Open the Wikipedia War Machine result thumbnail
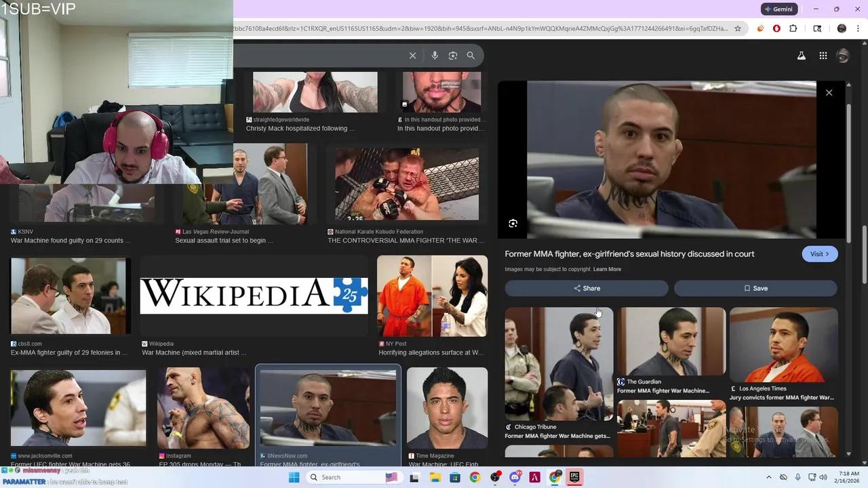The height and width of the screenshot is (488, 868). click(254, 296)
